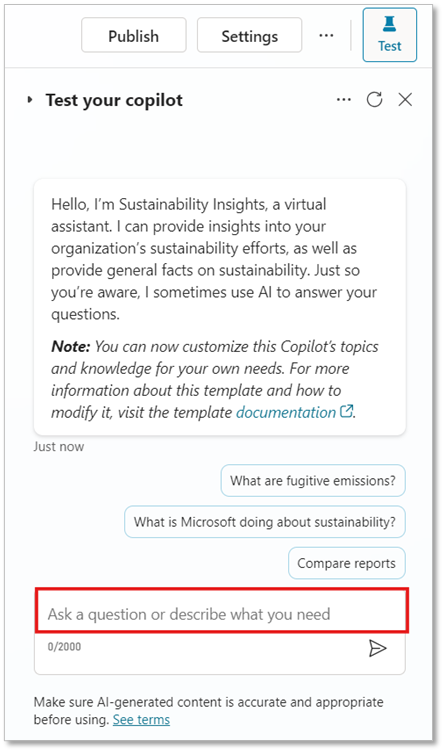
Task: Click the Just now timestamp
Action: pyautogui.click(x=58, y=446)
